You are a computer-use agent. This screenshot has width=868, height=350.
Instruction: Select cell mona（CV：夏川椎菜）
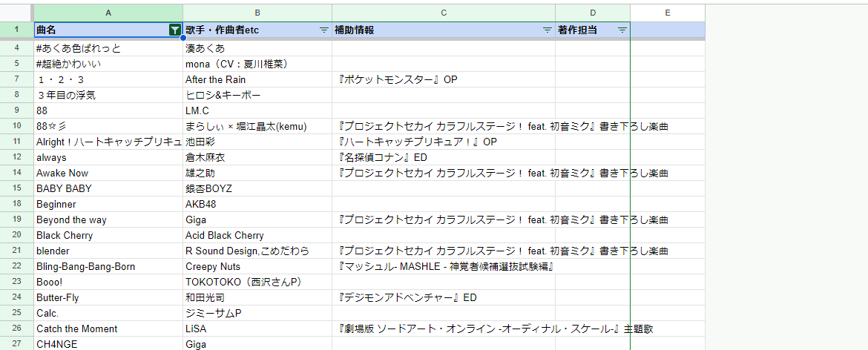(257, 64)
